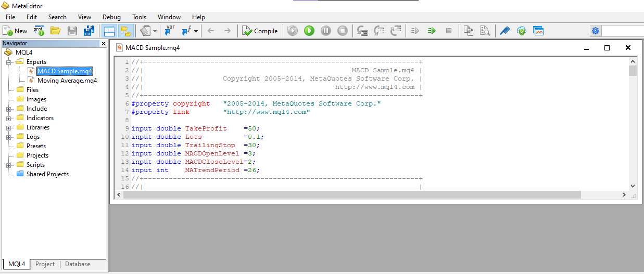This screenshot has height=274, width=644.
Task: Open the File menu
Action: 10,17
